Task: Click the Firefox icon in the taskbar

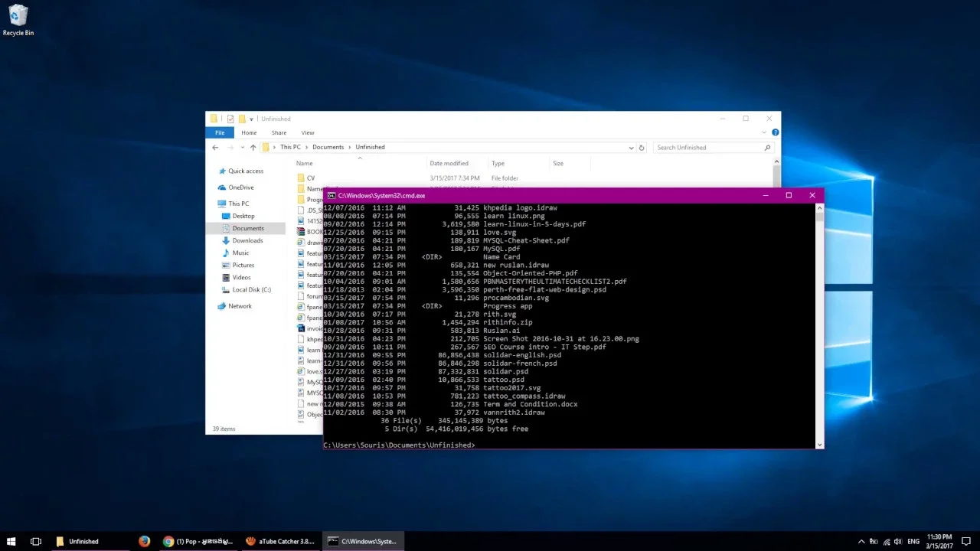Action: tap(144, 541)
